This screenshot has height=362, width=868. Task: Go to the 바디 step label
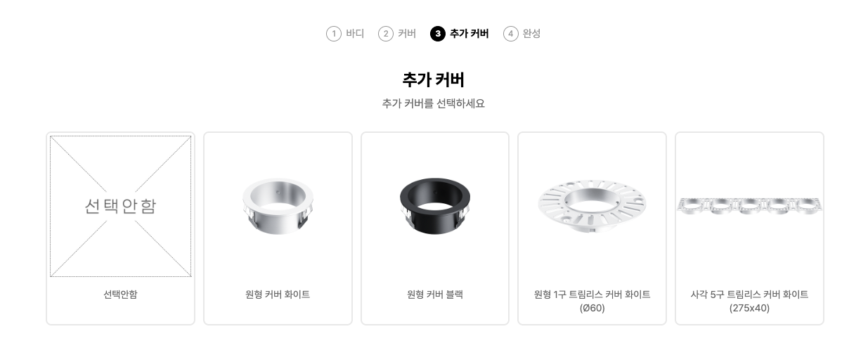tap(355, 34)
